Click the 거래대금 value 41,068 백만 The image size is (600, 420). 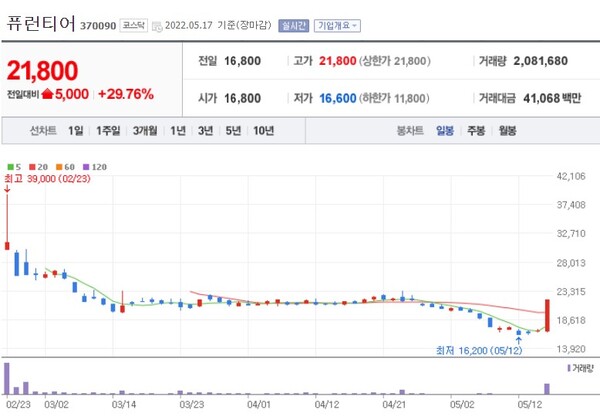(x=552, y=98)
